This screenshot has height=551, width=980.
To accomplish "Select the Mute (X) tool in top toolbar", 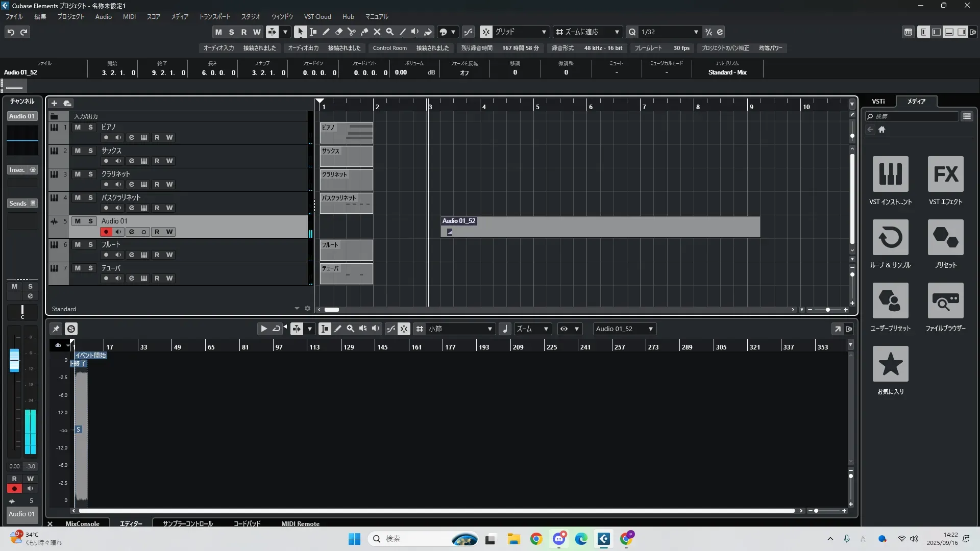I will coord(377,32).
